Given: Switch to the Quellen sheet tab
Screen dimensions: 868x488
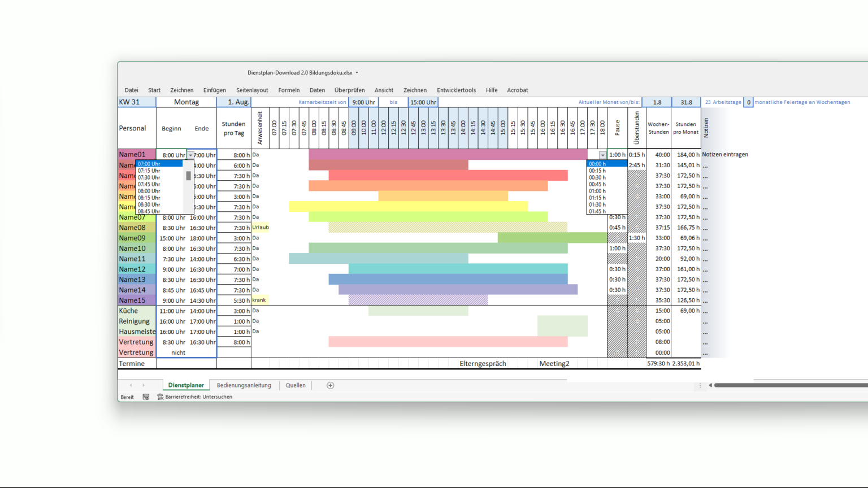Looking at the screenshot, I should click(x=296, y=385).
